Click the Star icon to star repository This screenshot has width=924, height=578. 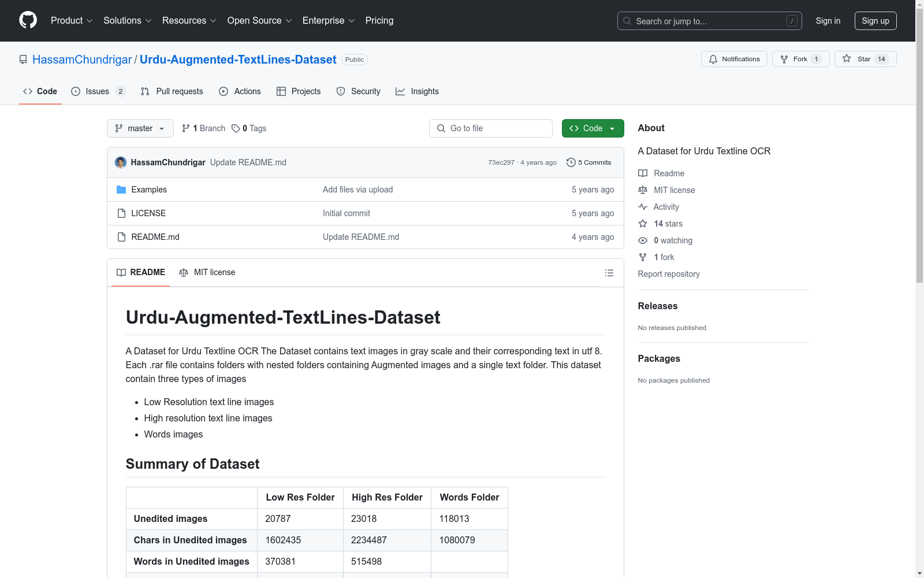[x=847, y=58]
